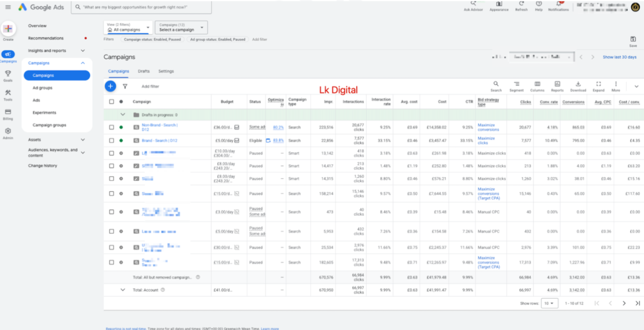Go to next date range arrow
The width and height of the screenshot is (644, 330).
(593, 57)
